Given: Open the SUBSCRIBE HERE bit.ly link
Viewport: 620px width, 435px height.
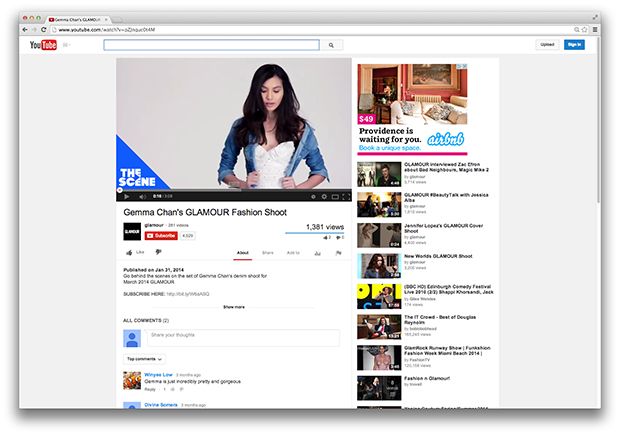Looking at the screenshot, I should 188,294.
